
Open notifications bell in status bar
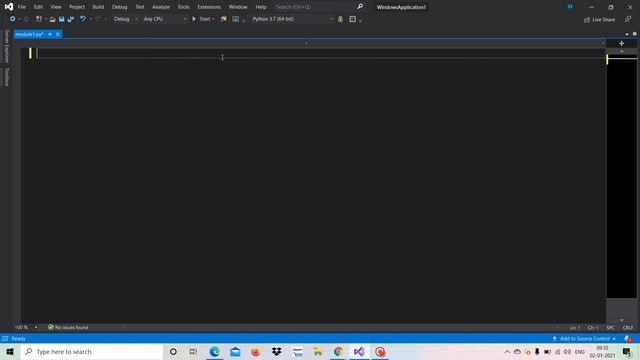point(628,338)
